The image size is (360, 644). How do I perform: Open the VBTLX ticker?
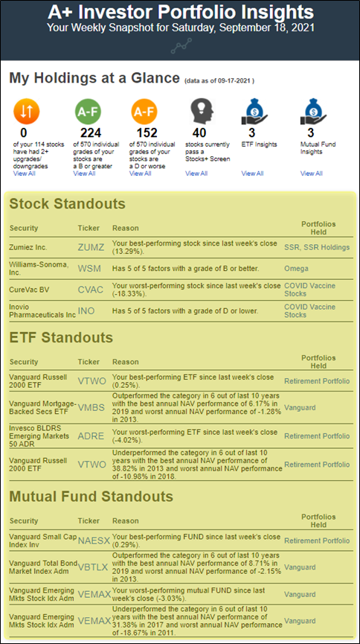tap(93, 567)
